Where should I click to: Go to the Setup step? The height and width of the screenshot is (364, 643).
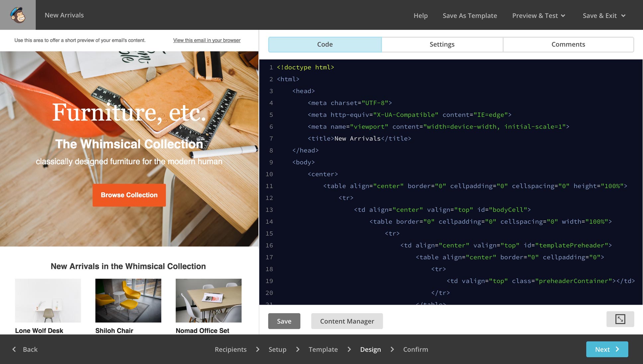(277, 349)
